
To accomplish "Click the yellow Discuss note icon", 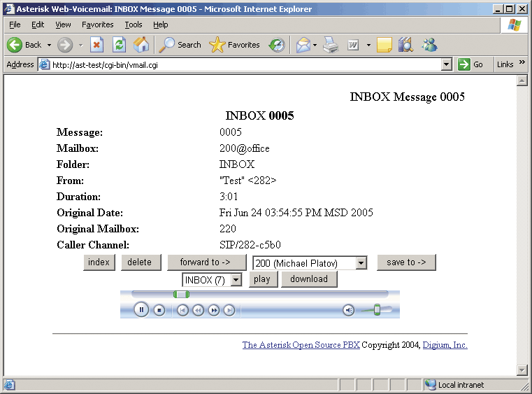I will [x=384, y=45].
